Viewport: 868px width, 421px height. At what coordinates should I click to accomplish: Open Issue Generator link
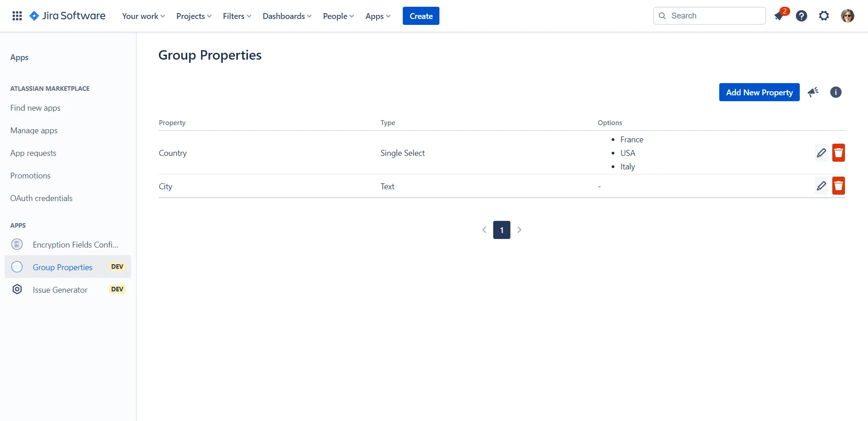(60, 290)
